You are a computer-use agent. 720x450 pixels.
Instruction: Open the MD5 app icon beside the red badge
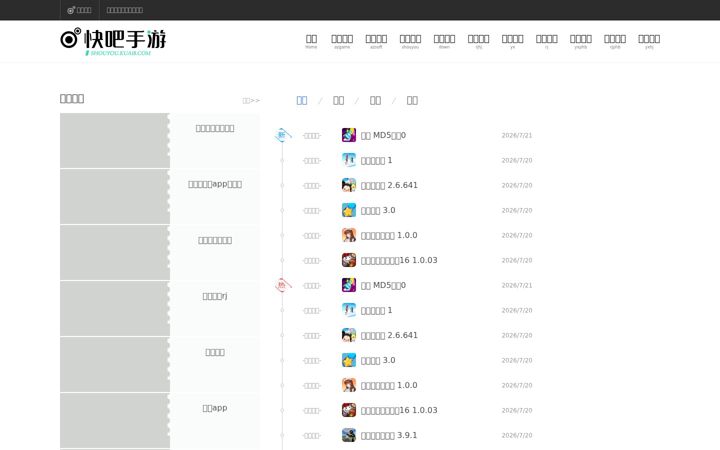click(349, 285)
